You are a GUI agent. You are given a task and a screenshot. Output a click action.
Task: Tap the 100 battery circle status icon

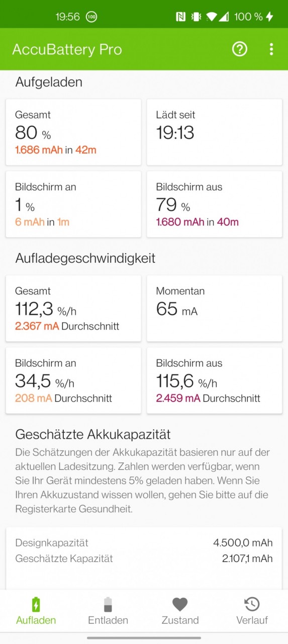(91, 17)
